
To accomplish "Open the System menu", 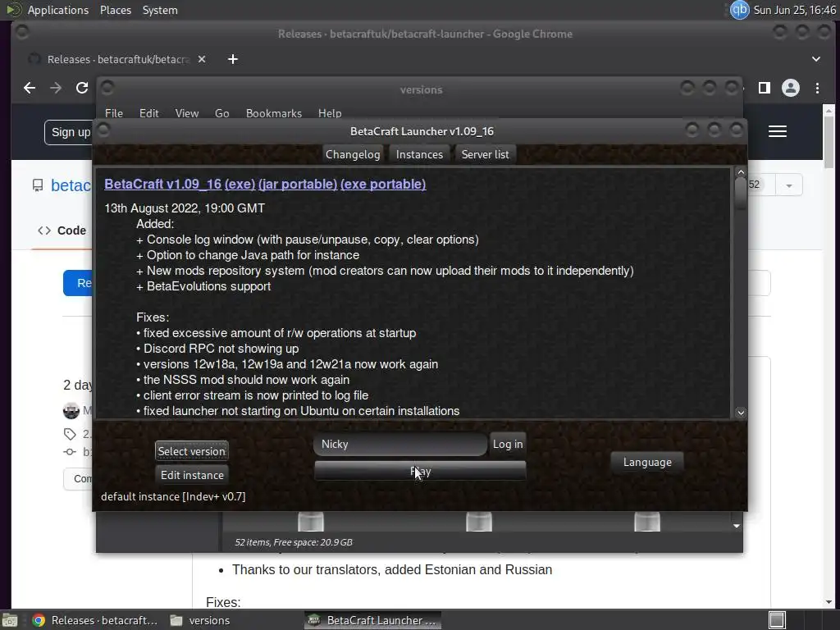I will 160,10.
